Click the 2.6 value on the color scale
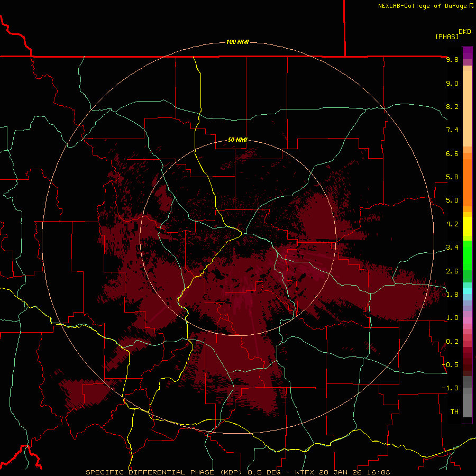 point(452,271)
